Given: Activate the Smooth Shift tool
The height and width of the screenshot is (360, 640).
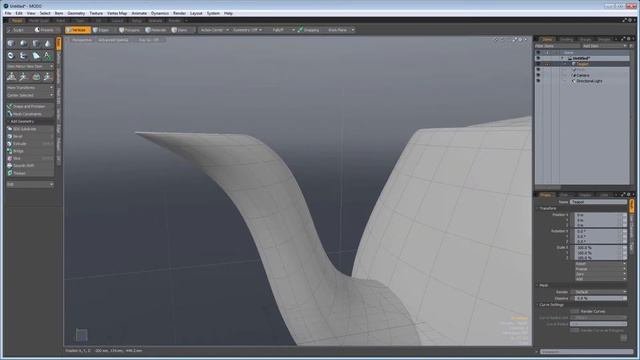Looking at the screenshot, I should point(30,166).
